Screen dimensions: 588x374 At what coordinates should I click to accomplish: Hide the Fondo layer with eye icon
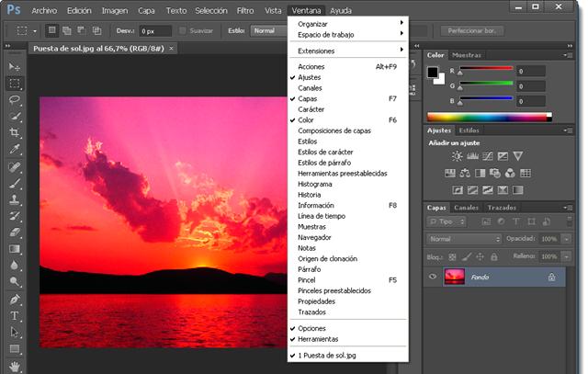[433, 276]
